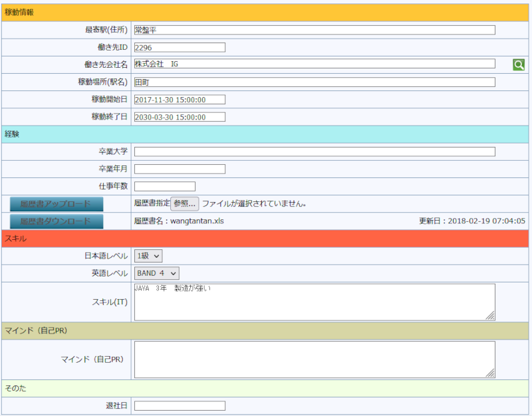Click the resize handle of マインド textarea
Screen dimensions: 532x416
pos(491,373)
